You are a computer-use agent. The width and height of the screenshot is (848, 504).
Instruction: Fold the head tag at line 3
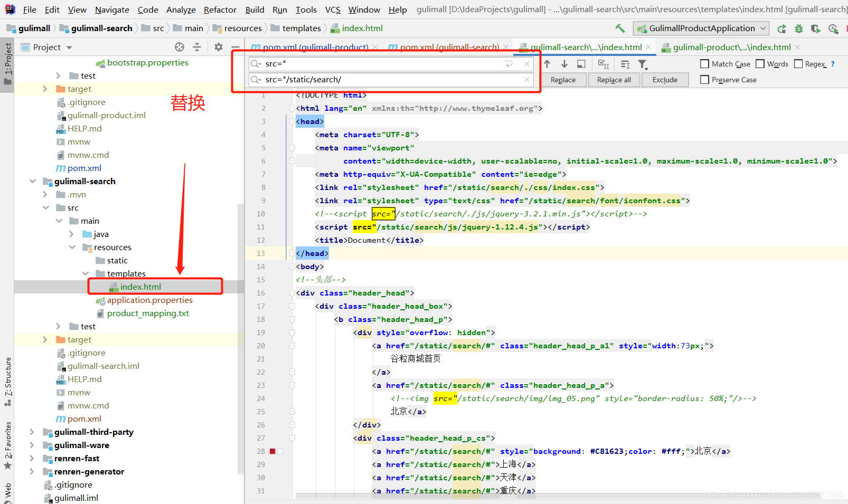tap(291, 121)
